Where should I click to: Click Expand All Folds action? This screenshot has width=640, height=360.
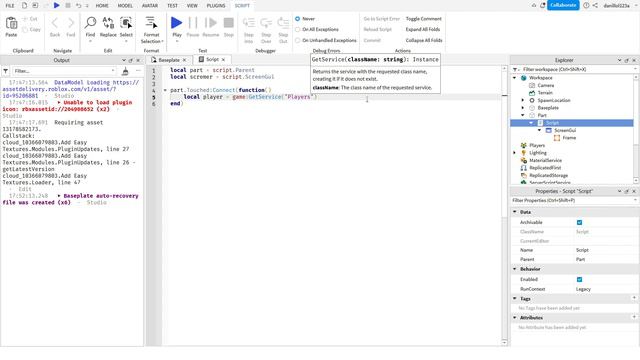point(423,29)
